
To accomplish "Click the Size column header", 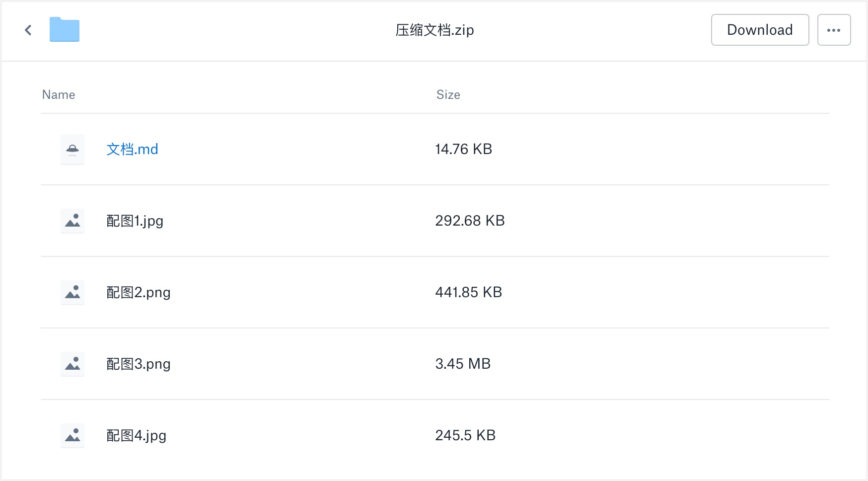I will click(448, 95).
